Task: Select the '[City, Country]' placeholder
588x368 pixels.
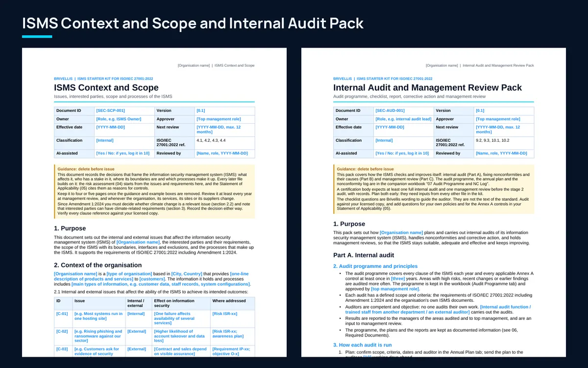Action: pyautogui.click(x=187, y=274)
